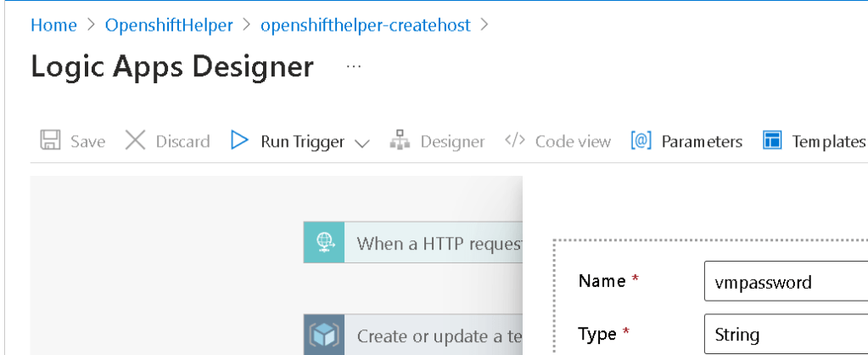Select the Create or update a template step

click(413, 335)
